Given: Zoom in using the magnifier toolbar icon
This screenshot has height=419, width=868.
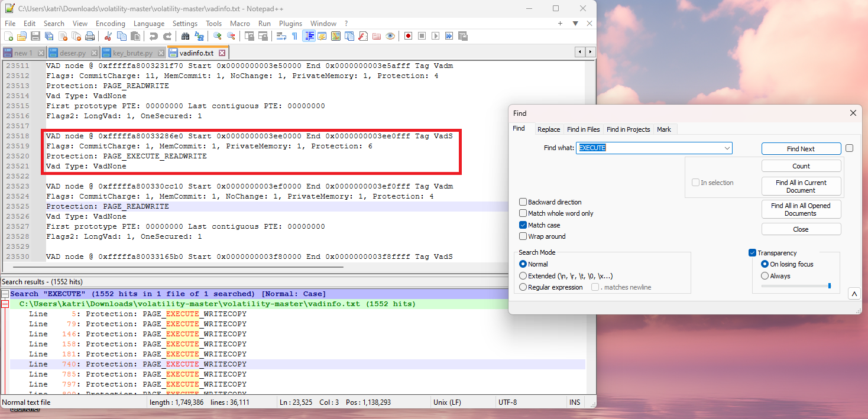Looking at the screenshot, I should coord(216,36).
